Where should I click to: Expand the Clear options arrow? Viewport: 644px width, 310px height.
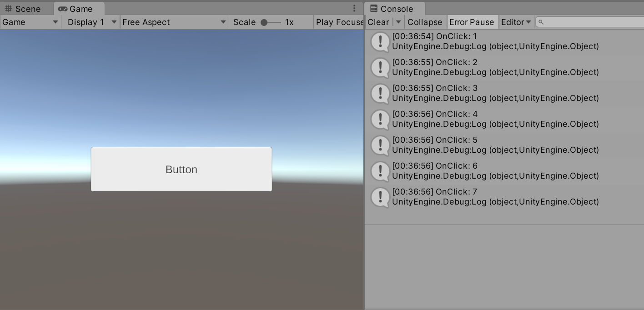pos(398,22)
